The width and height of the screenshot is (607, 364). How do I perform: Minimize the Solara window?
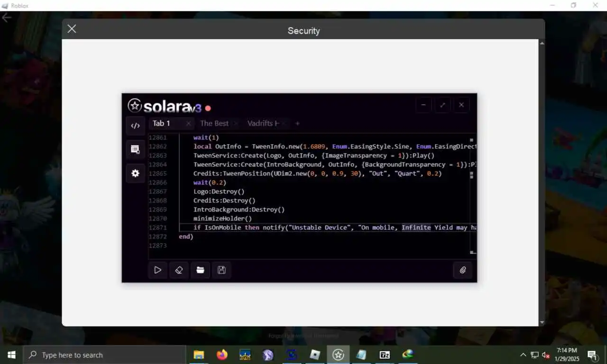(x=423, y=105)
